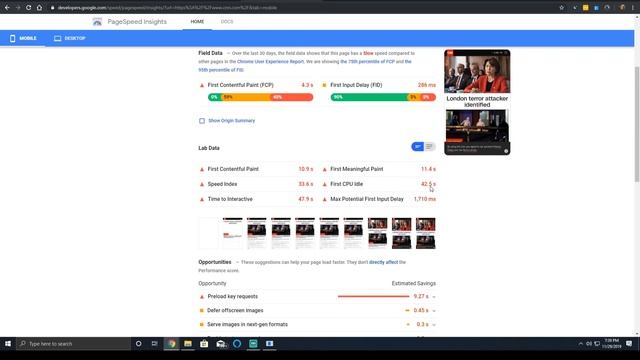Open Windows notification center icon
Image resolution: width=640 pixels, height=360 pixels.
pos(629,344)
